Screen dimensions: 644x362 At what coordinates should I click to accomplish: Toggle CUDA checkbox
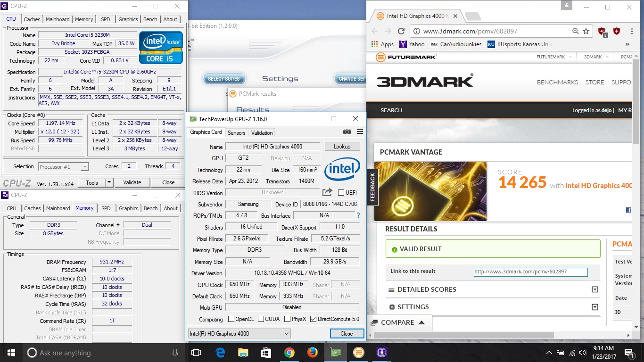click(x=261, y=319)
